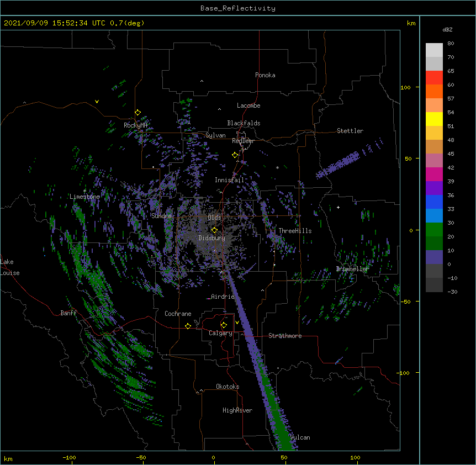Image resolution: width=476 pixels, height=465 pixels.
Task: Click the asterisk marker east of Innisfail
Action: tap(277, 168)
